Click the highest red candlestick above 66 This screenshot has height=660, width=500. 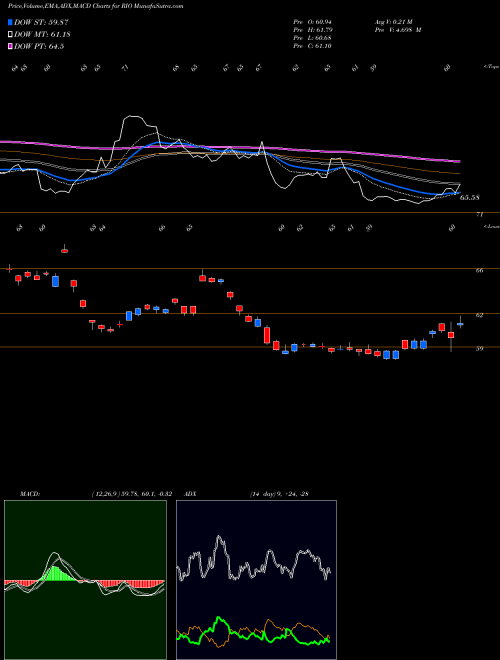[64, 250]
